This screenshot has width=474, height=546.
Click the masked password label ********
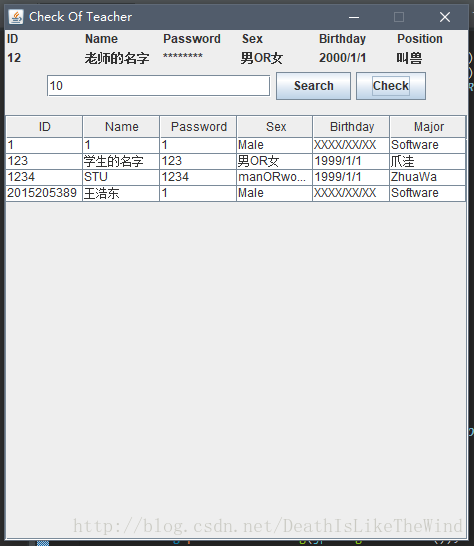(183, 56)
